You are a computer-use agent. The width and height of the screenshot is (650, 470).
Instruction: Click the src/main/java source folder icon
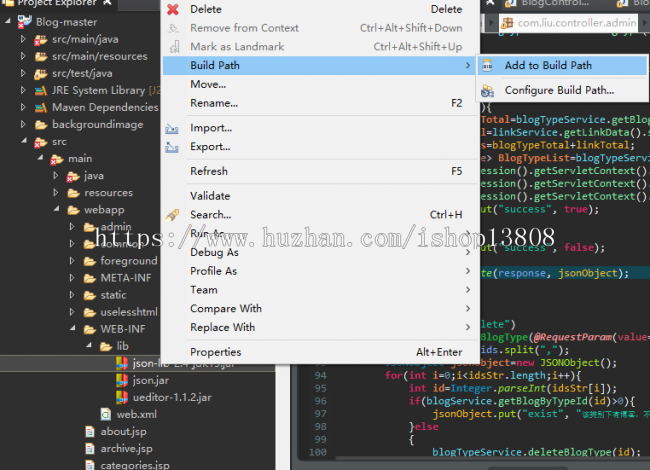pyautogui.click(x=41, y=39)
